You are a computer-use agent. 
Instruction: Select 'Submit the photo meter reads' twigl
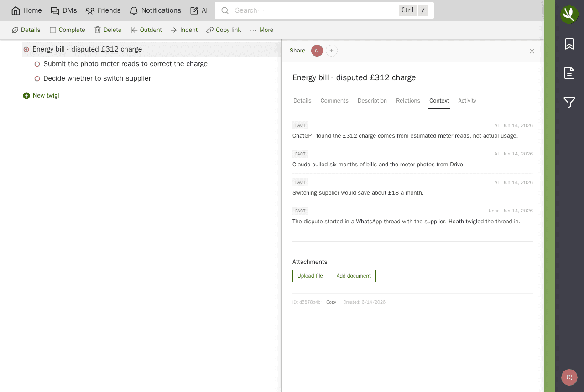(x=125, y=64)
